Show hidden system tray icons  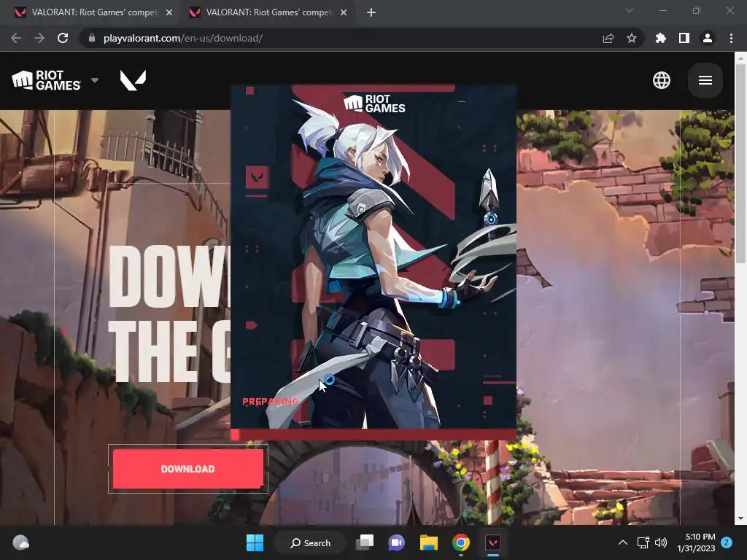click(x=623, y=542)
